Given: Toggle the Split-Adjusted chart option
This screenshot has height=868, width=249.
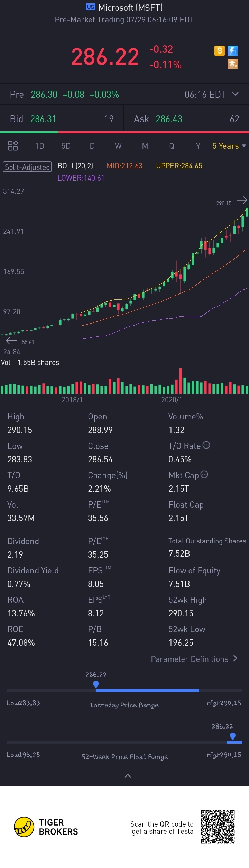Looking at the screenshot, I should pos(27,167).
